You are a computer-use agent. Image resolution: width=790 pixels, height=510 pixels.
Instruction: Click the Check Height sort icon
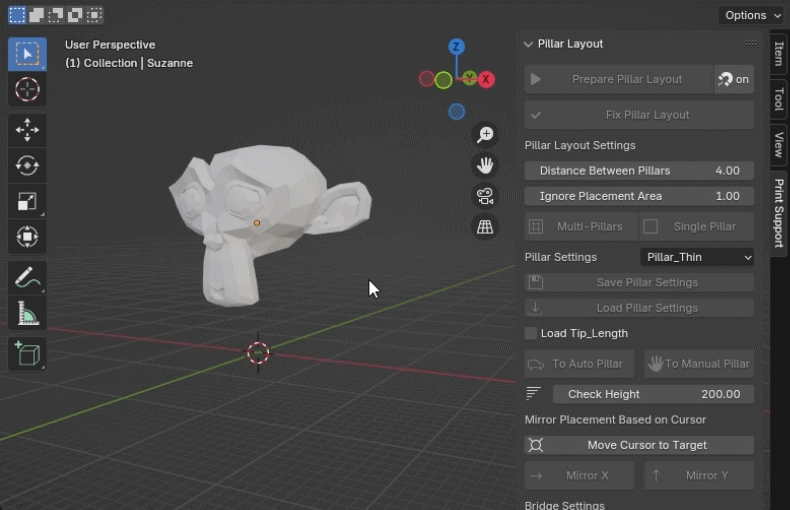[534, 394]
